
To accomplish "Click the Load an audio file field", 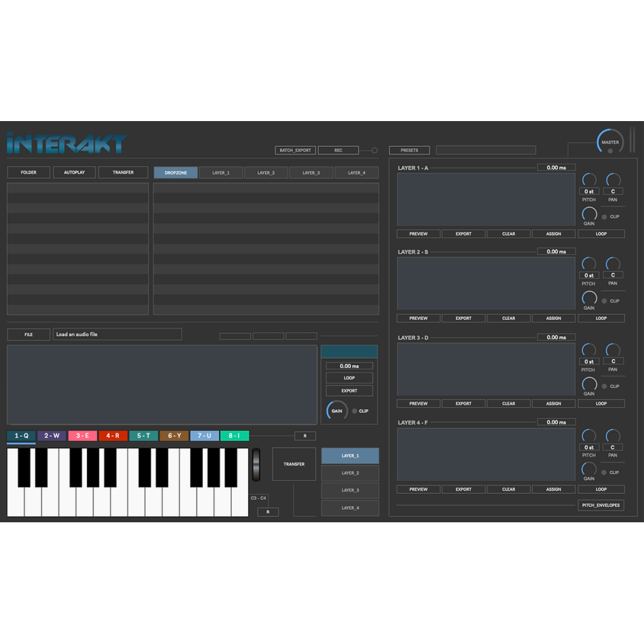I will point(117,334).
